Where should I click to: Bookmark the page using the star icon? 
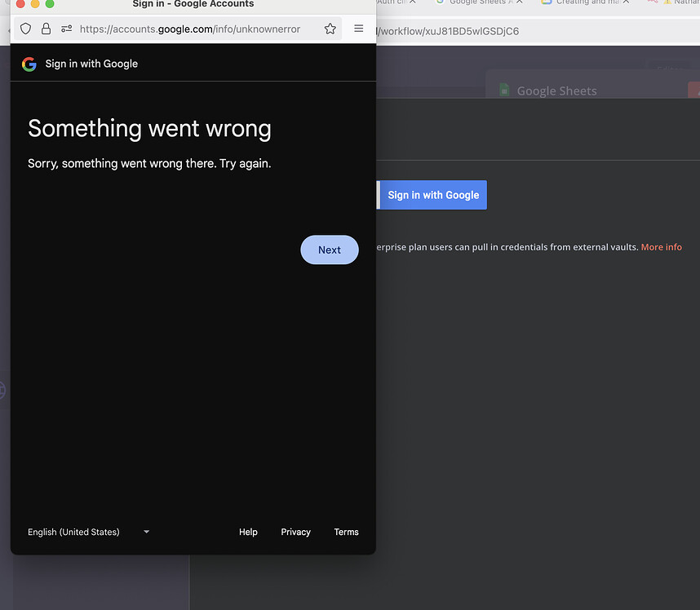tap(330, 29)
